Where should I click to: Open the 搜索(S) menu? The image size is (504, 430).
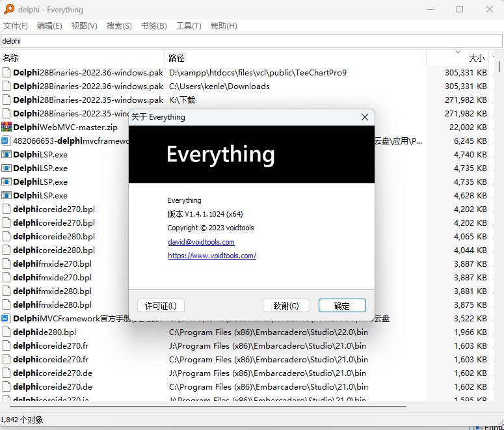click(119, 26)
